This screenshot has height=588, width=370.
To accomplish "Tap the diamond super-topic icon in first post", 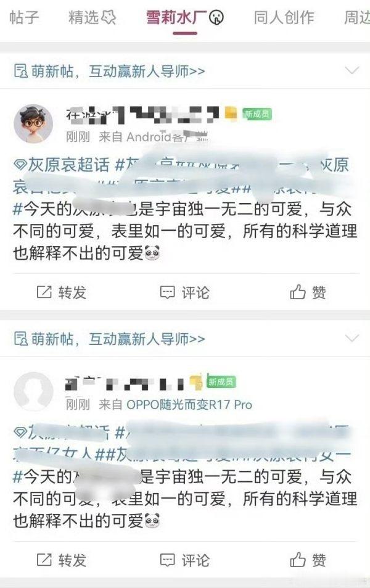I will tap(20, 165).
